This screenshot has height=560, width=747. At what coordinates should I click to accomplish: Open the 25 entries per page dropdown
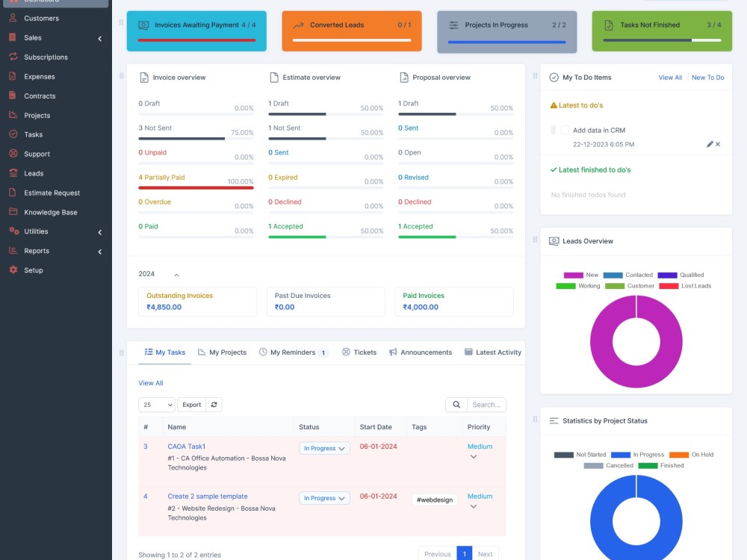tap(157, 405)
